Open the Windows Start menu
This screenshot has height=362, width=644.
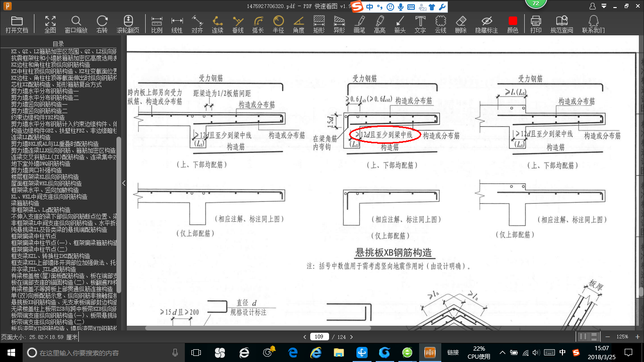click(x=11, y=352)
